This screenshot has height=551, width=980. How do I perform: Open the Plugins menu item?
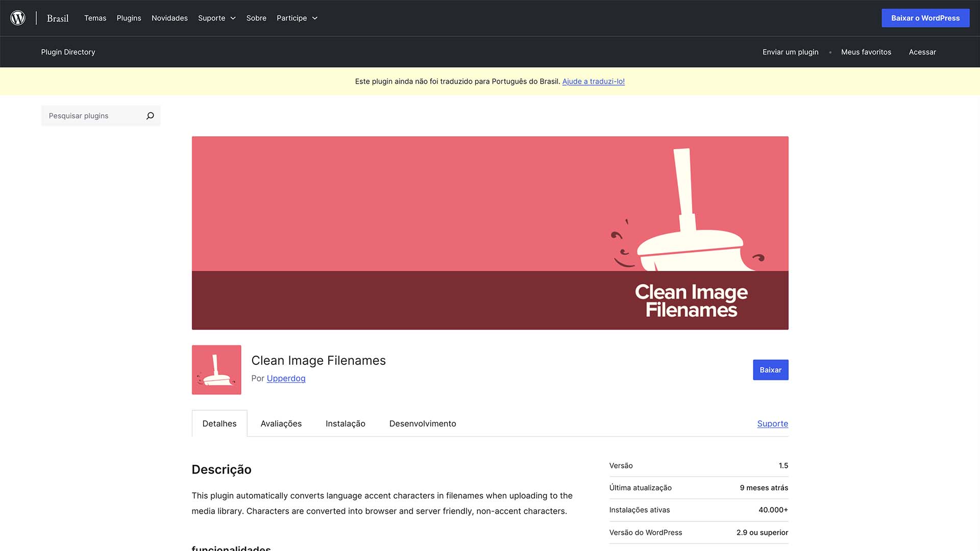(129, 18)
